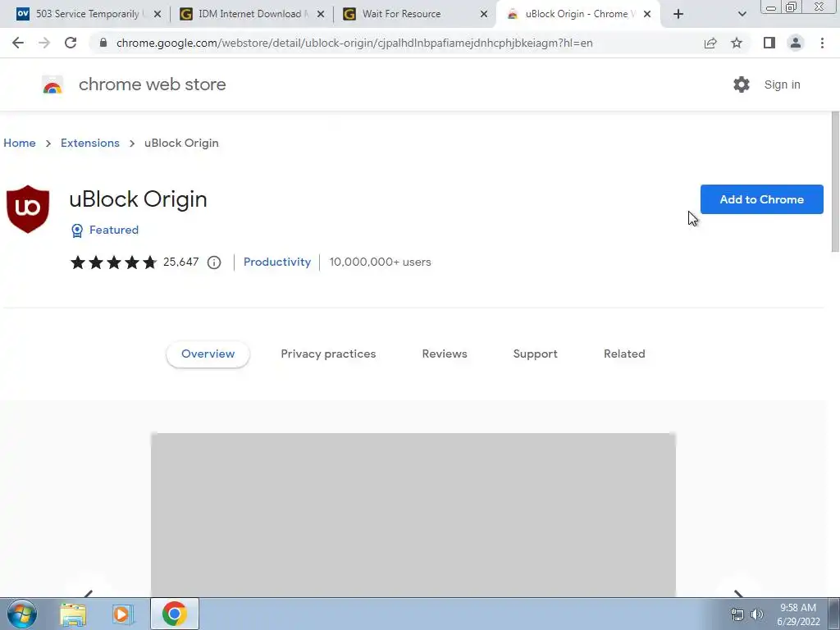Viewport: 840px width, 630px height.
Task: Open the Support tab
Action: coord(535,354)
